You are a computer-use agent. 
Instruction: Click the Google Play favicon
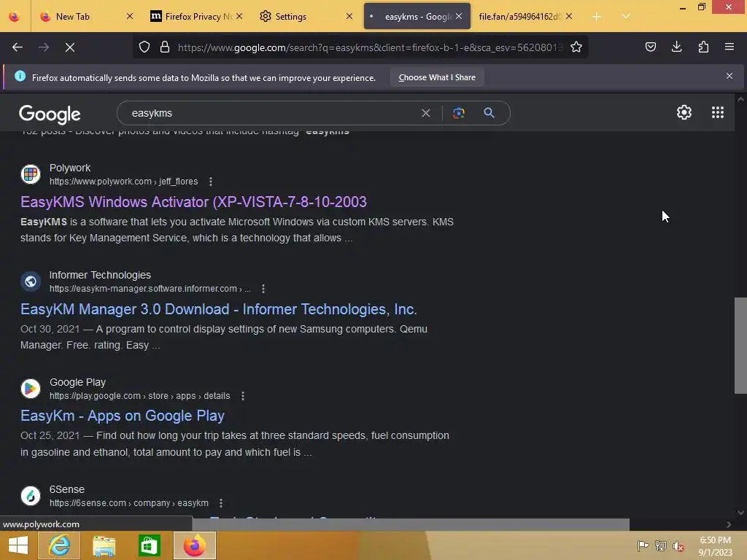31,389
